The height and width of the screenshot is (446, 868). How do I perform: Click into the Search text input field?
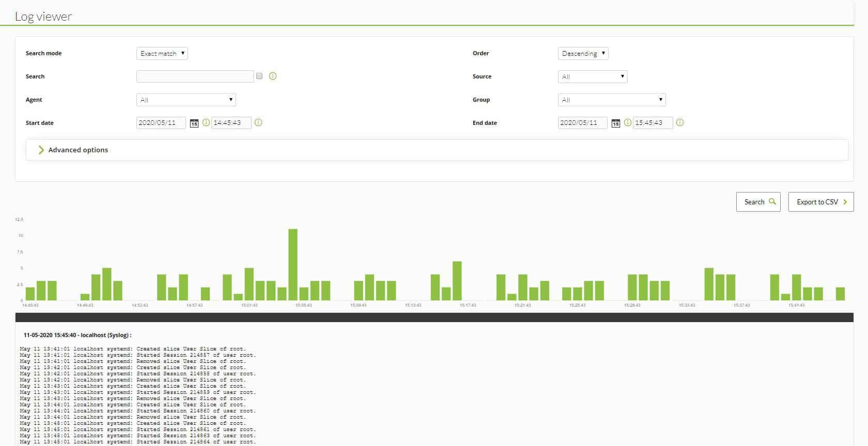click(x=195, y=76)
